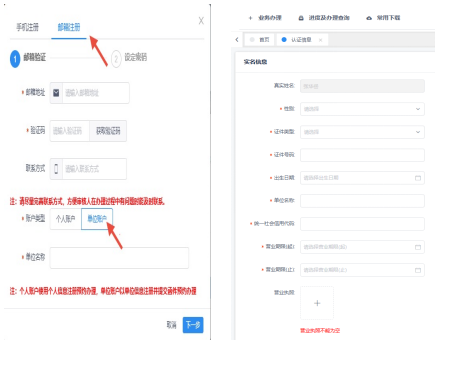Click the cloud icon beside 常用下载

coord(369,18)
